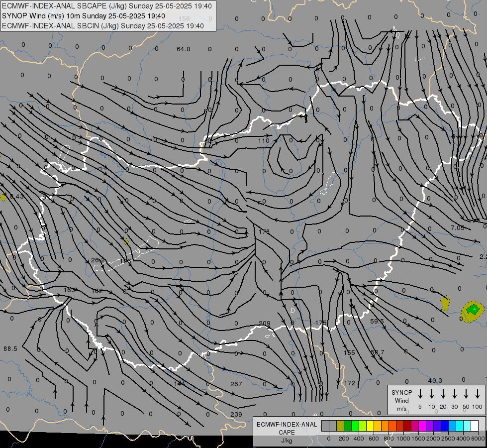This screenshot has height=448, width=487.
Task: Click the map value 239
Action: 236,415
